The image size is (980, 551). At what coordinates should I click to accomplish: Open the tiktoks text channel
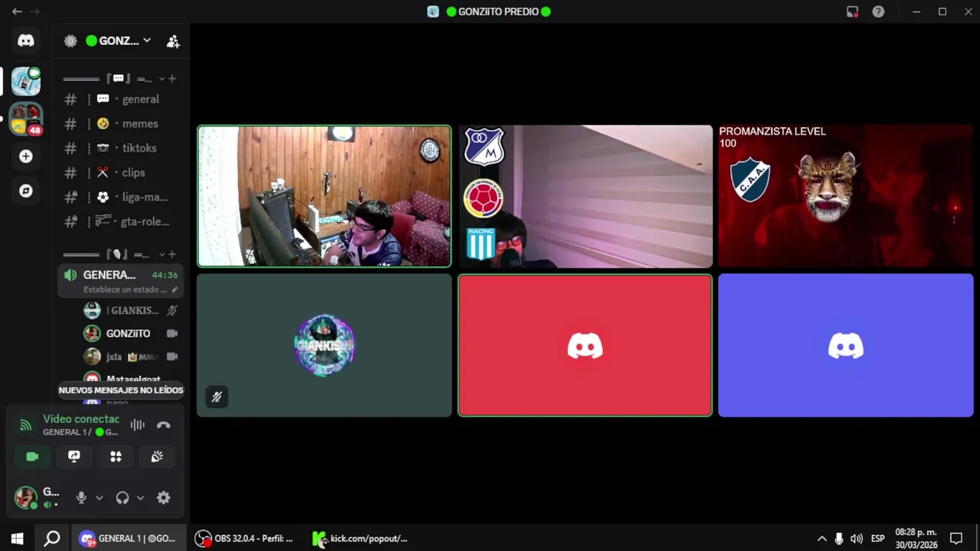[121, 148]
